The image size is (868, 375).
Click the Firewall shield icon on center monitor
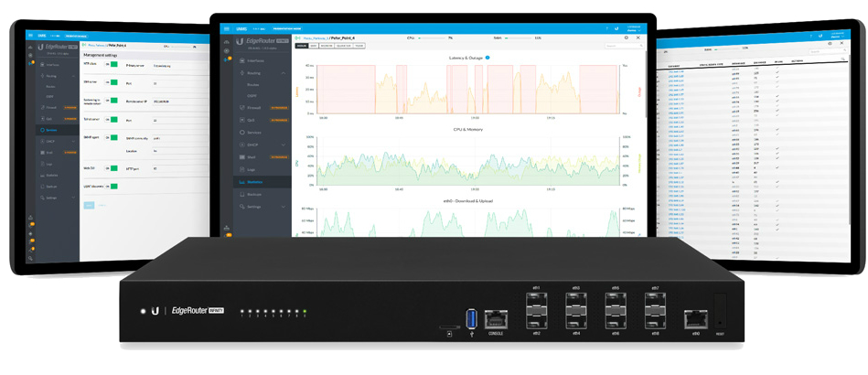[x=241, y=107]
